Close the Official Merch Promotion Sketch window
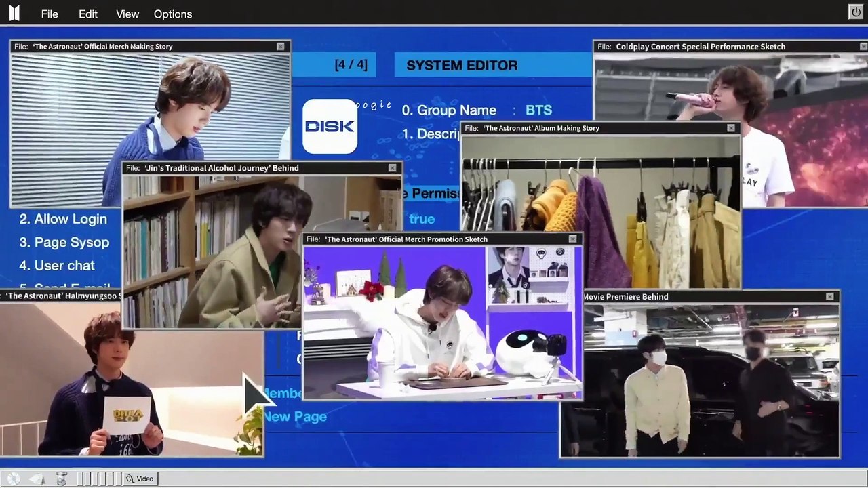This screenshot has width=868, height=488. point(572,239)
